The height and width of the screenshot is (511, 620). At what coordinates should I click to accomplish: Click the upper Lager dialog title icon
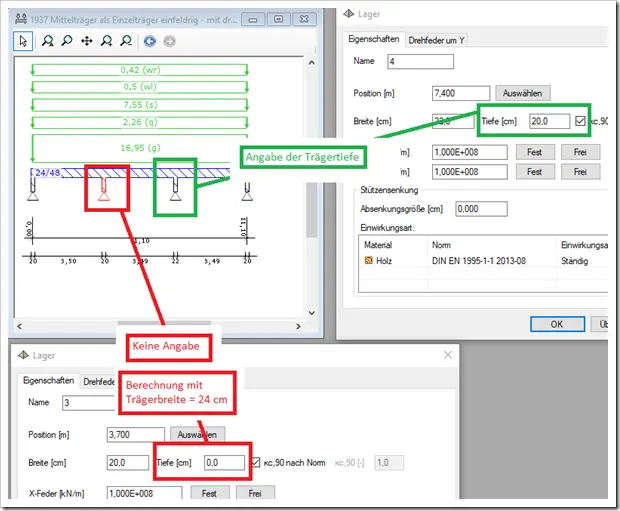[x=348, y=14]
